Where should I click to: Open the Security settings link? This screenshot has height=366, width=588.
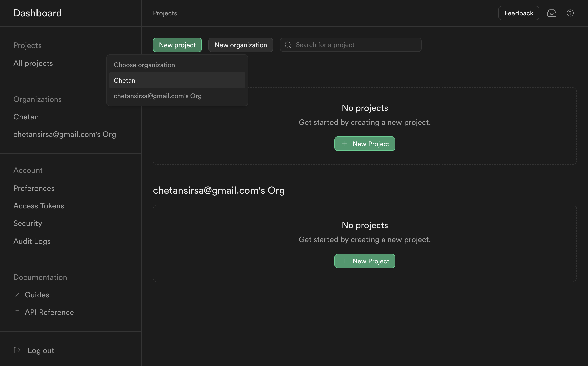tap(27, 223)
